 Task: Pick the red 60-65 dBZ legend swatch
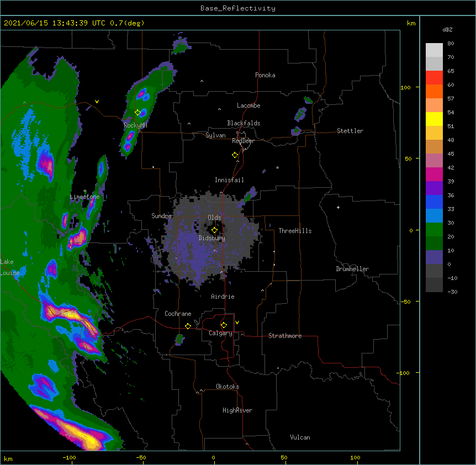[x=434, y=78]
